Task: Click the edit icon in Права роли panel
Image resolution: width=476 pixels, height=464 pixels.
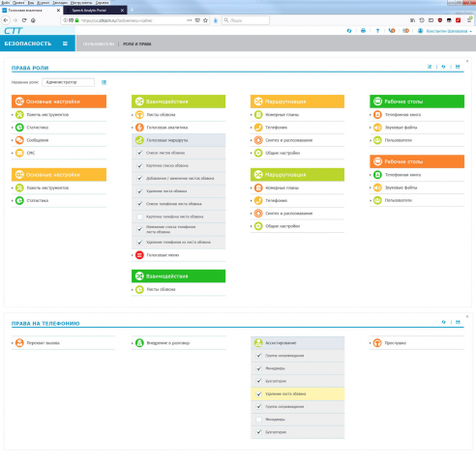Action: (x=430, y=67)
